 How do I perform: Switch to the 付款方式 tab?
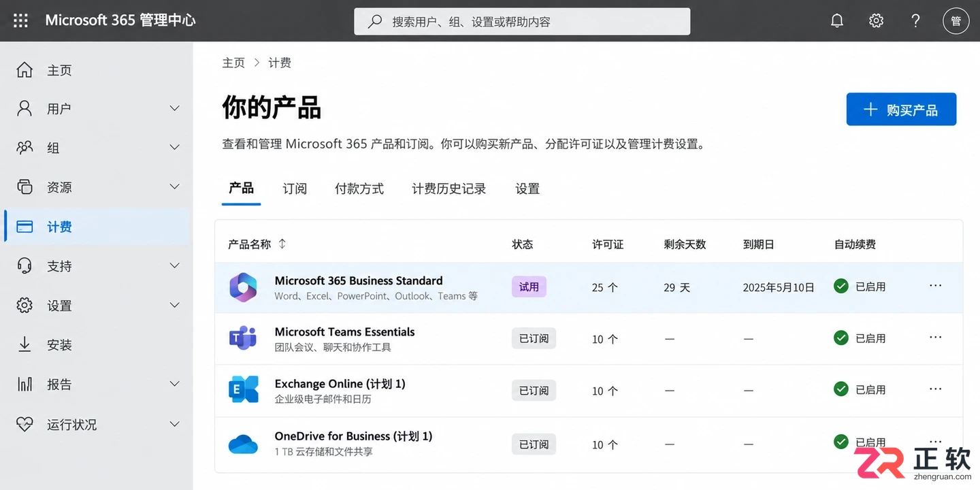point(359,189)
